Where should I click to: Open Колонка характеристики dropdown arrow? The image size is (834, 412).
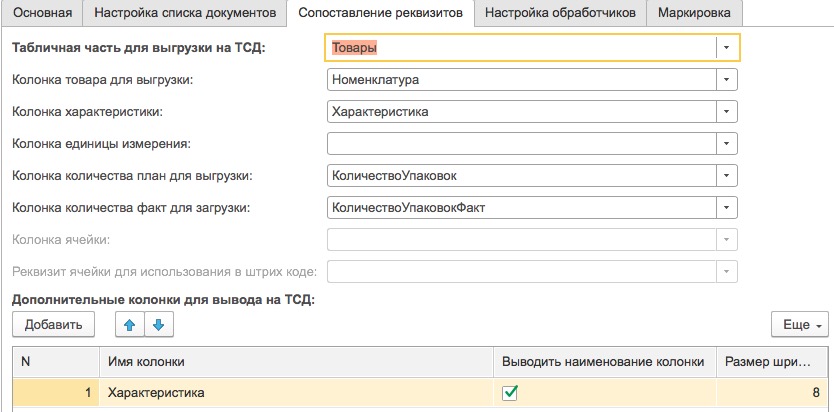pyautogui.click(x=726, y=112)
